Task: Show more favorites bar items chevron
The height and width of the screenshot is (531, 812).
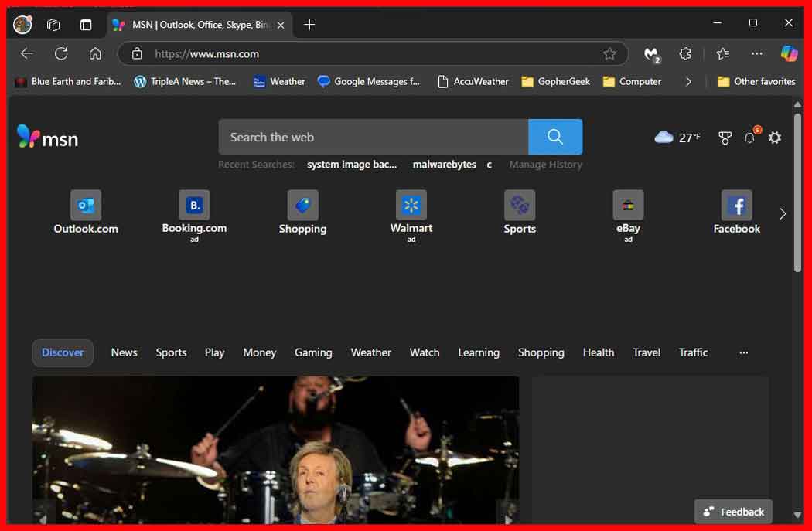Action: 688,82
